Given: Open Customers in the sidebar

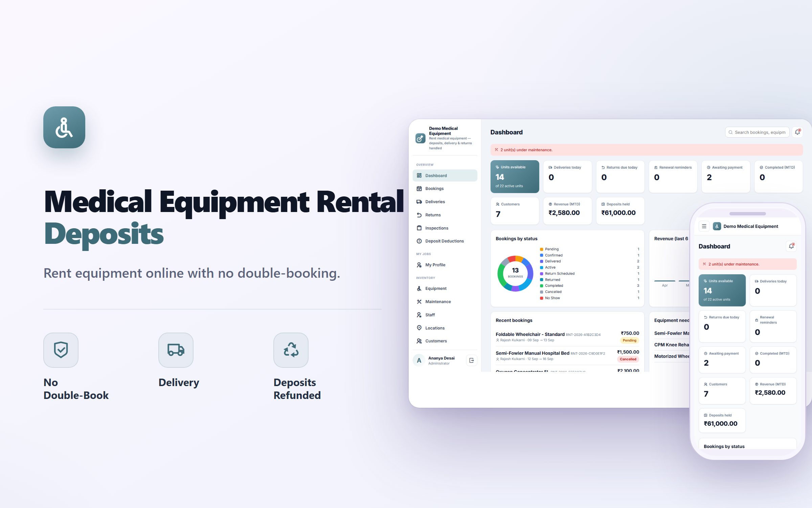Looking at the screenshot, I should click(445, 341).
